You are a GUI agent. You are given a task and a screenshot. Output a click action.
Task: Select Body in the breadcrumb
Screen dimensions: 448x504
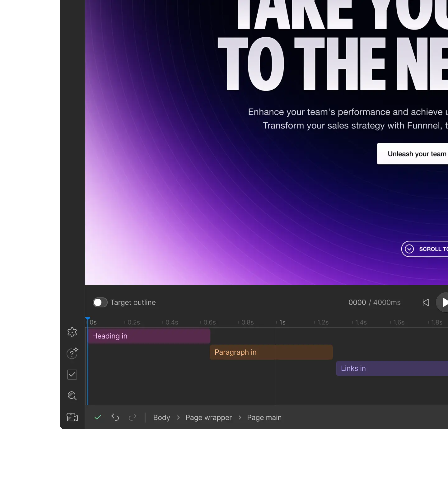coord(161,418)
